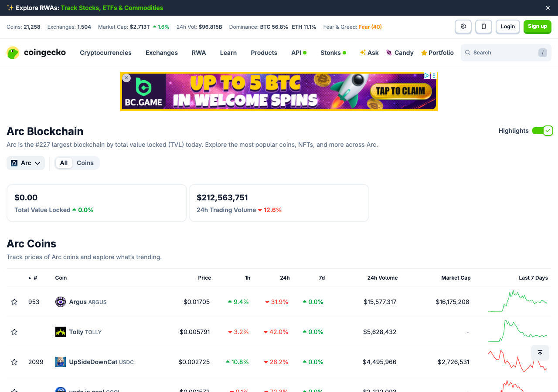Click the Argus 7-day sparkline chart
The image size is (558, 392).
tap(518, 301)
